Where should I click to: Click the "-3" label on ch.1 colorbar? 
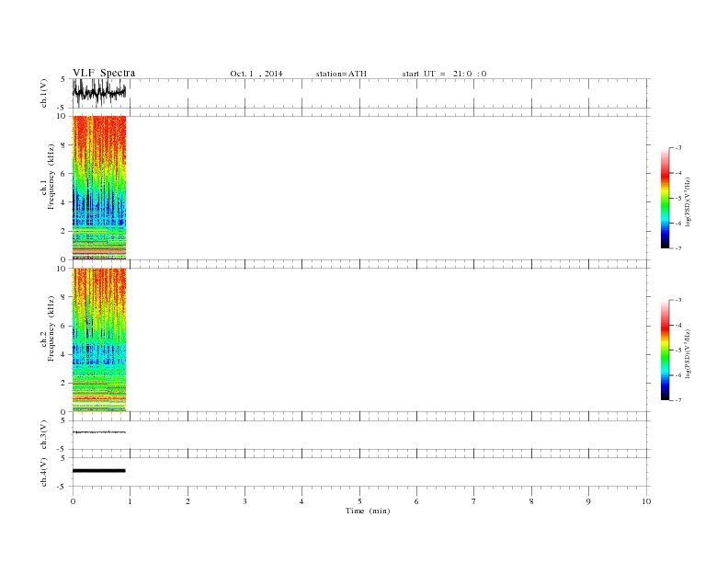point(678,148)
